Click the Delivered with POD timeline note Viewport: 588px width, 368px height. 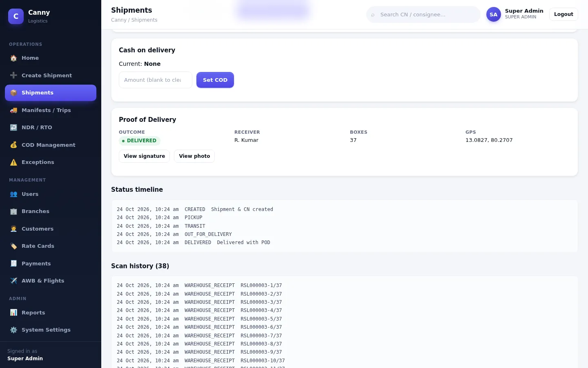point(243,242)
